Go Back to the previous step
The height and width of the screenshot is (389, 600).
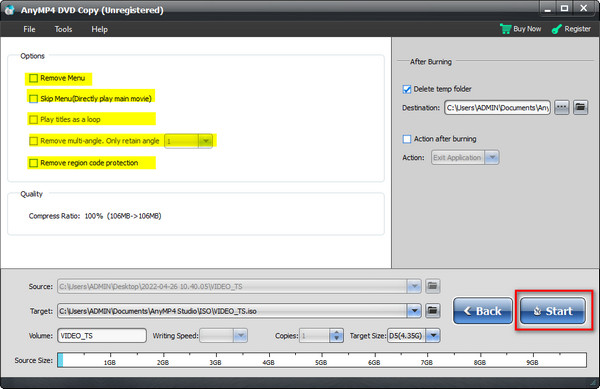pyautogui.click(x=483, y=311)
